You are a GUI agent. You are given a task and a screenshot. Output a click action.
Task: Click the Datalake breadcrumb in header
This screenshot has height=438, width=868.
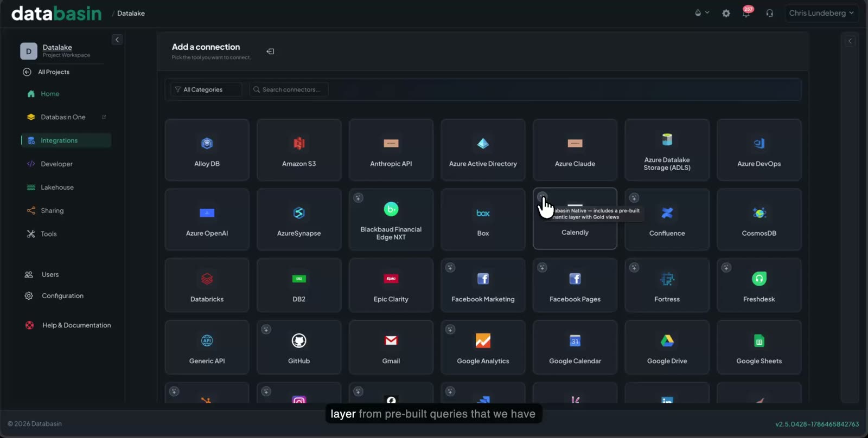click(x=131, y=13)
